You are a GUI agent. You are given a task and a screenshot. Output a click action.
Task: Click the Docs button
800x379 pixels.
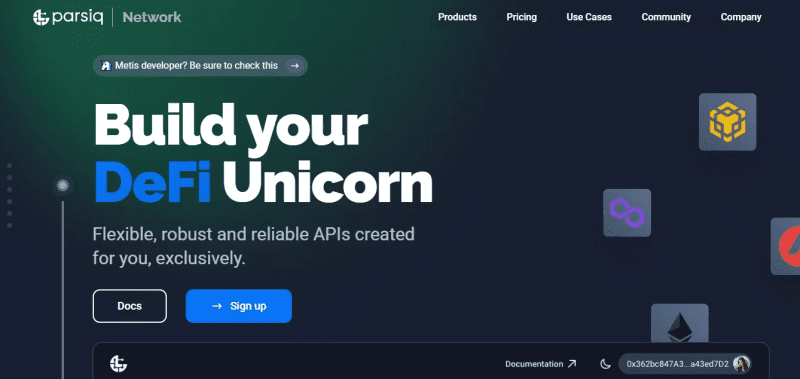pyautogui.click(x=130, y=306)
